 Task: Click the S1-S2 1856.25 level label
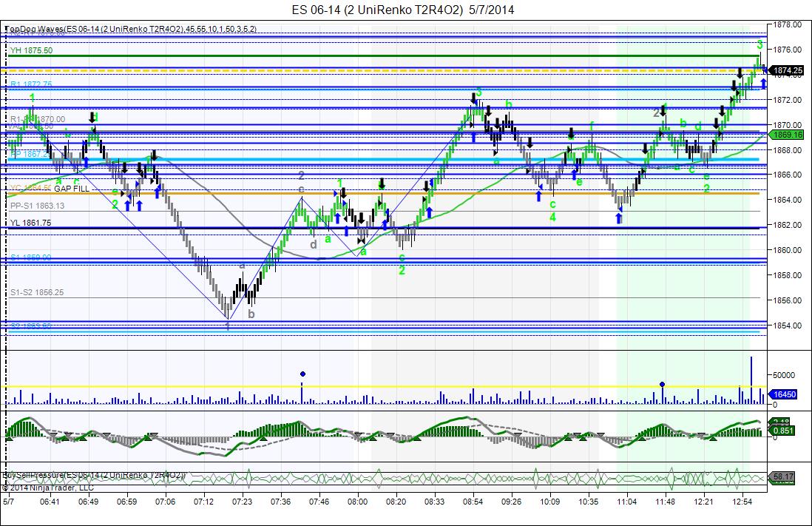click(x=37, y=292)
